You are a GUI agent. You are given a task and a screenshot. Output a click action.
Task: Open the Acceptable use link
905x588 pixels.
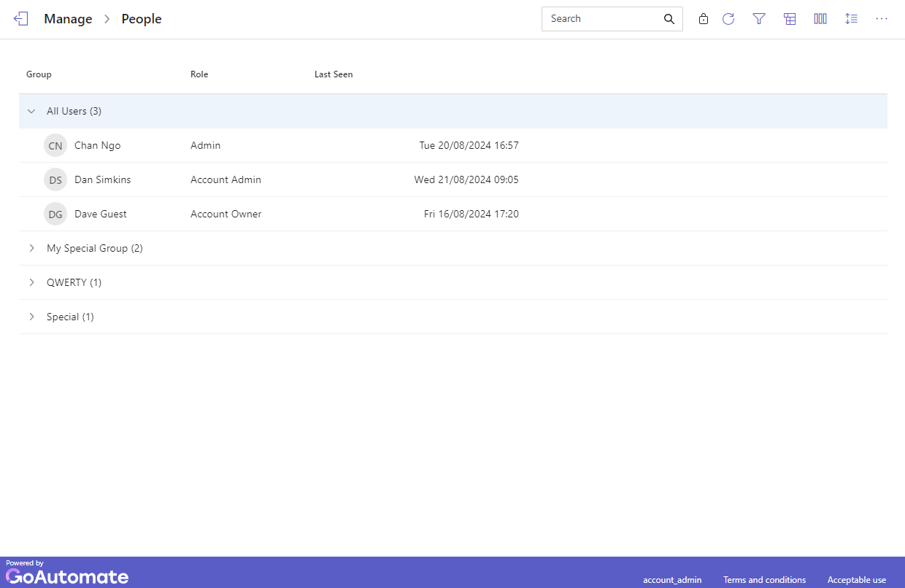click(x=857, y=580)
